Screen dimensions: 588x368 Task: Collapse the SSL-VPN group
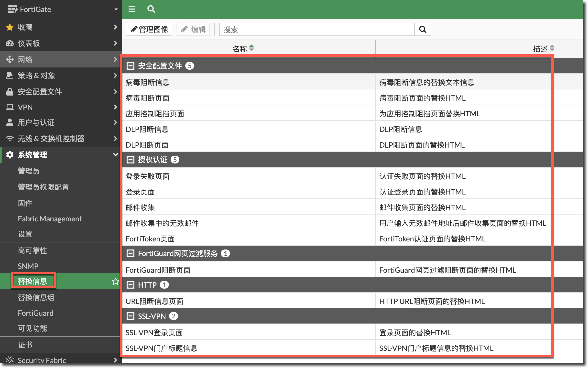(x=131, y=316)
